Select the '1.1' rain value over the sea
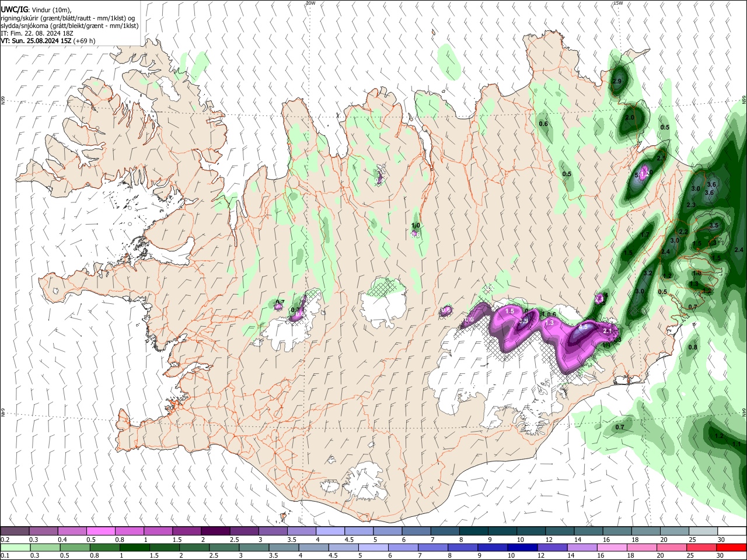Image resolution: width=747 pixels, height=560 pixels. point(736,444)
